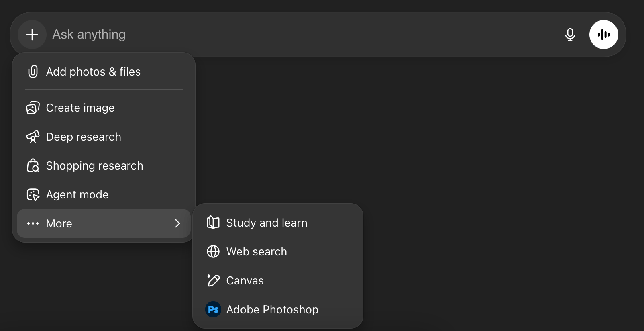Click the open book Study icon

(213, 223)
